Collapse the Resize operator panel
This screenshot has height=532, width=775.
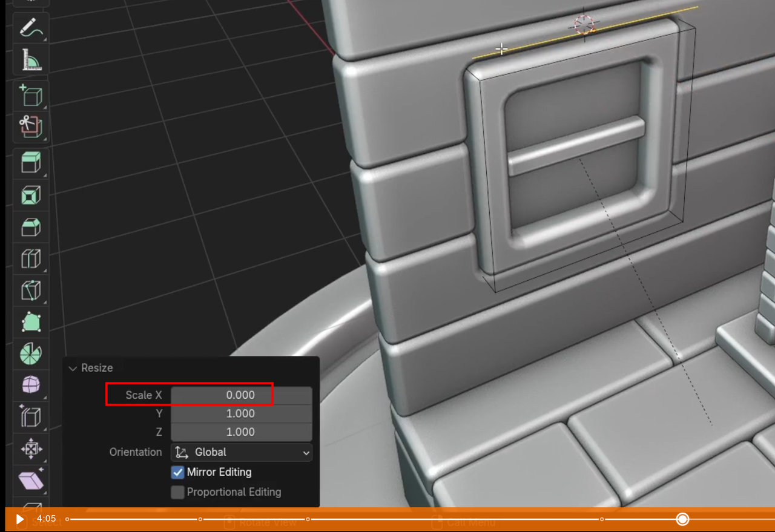pyautogui.click(x=73, y=368)
